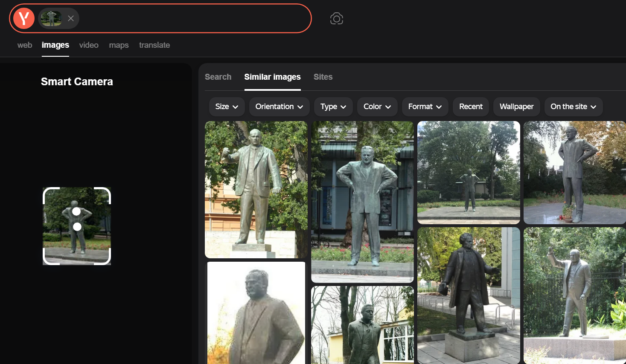
Task: Click the Yandex logo icon
Action: coord(24,18)
